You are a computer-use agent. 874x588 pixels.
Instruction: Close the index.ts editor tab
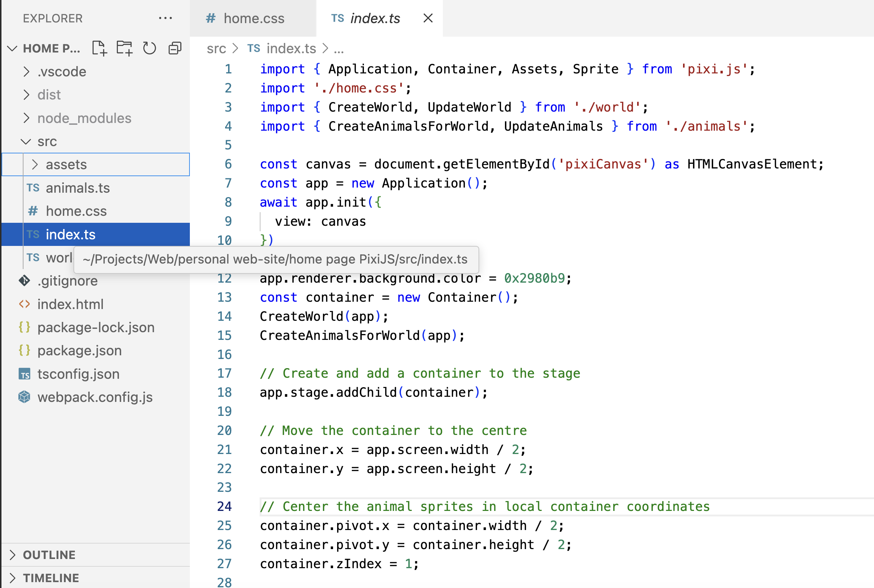point(427,18)
